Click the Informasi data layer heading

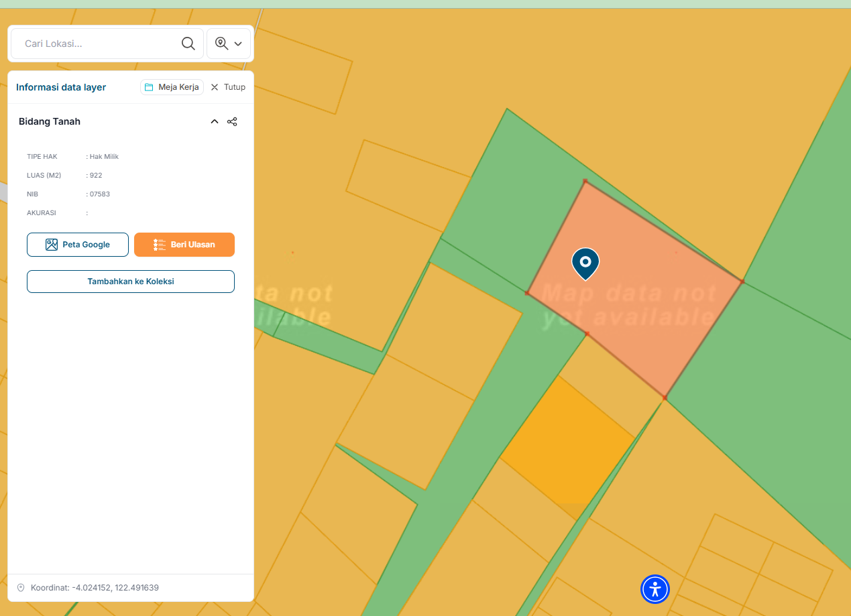[x=61, y=87]
